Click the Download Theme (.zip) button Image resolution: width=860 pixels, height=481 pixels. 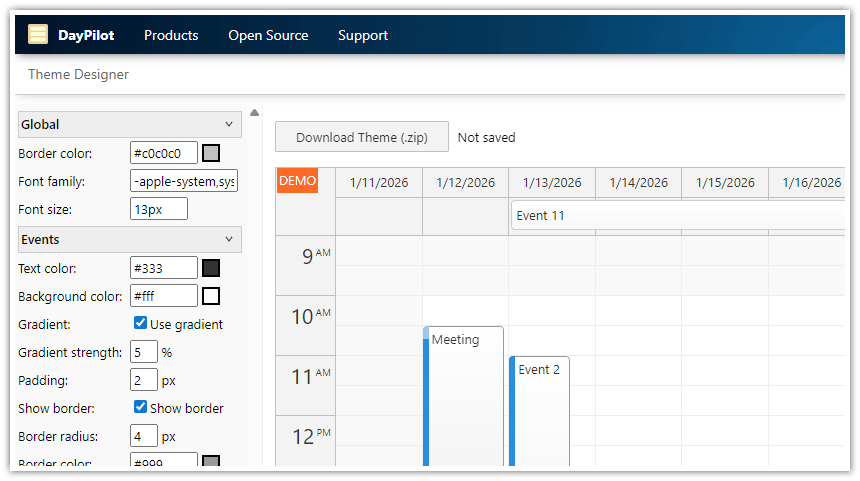coord(361,137)
